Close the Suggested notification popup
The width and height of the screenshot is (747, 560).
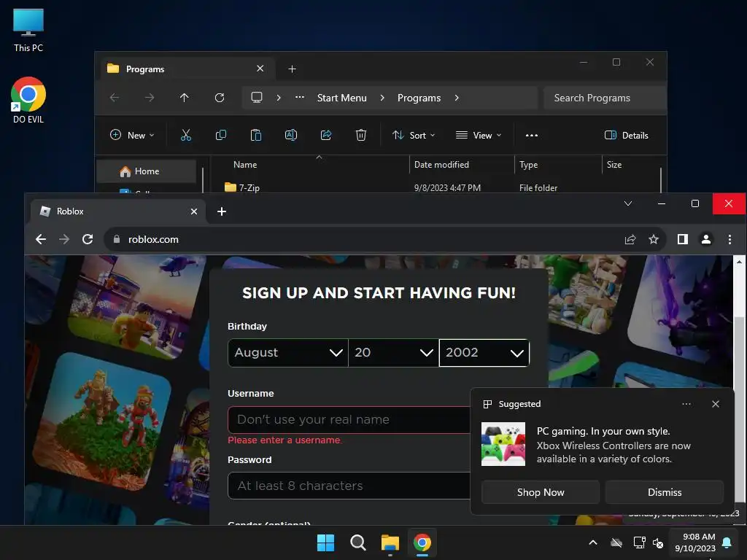[x=716, y=404]
